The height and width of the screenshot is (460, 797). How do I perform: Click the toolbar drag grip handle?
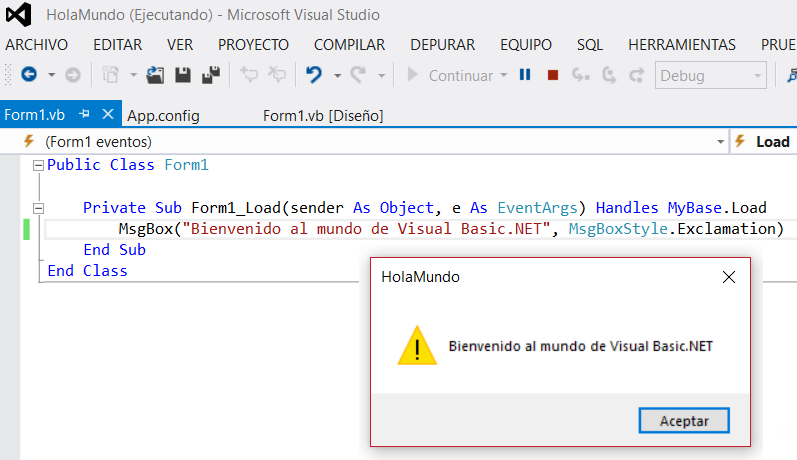click(8, 75)
